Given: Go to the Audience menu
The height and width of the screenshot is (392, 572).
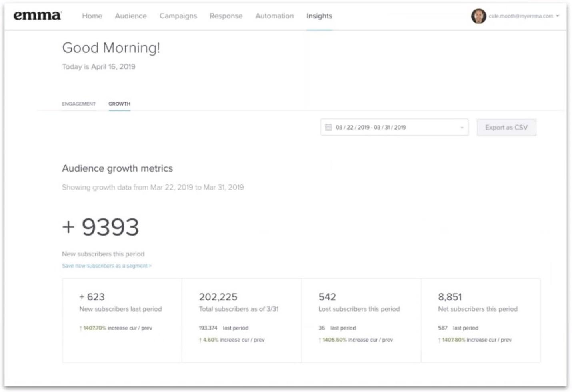Looking at the screenshot, I should (131, 16).
